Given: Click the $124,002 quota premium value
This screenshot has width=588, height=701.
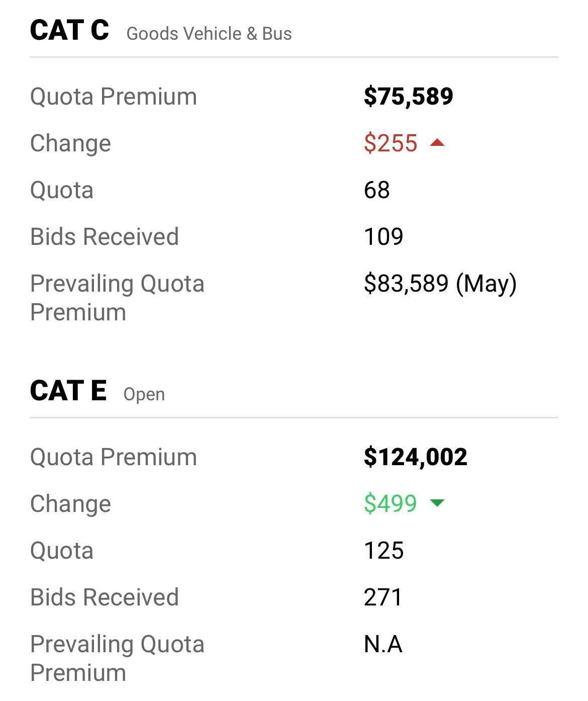Looking at the screenshot, I should pyautogui.click(x=415, y=457).
